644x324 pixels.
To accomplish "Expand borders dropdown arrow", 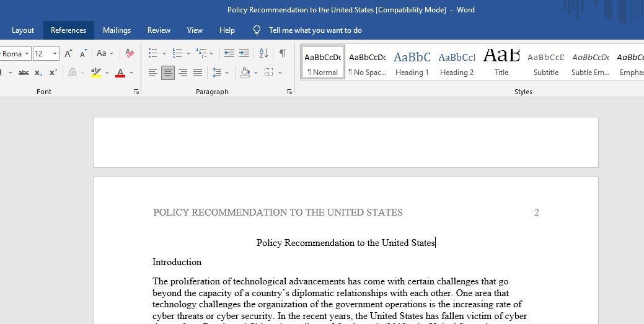I will click(280, 72).
